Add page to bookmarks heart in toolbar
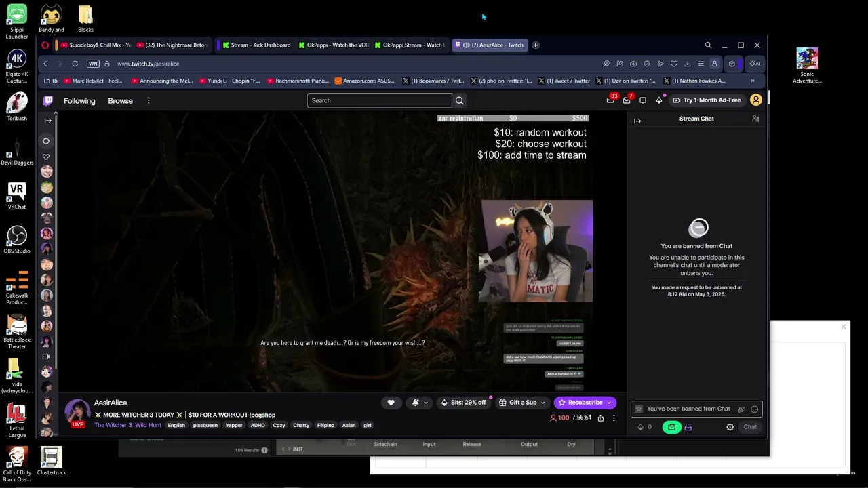 673,64
